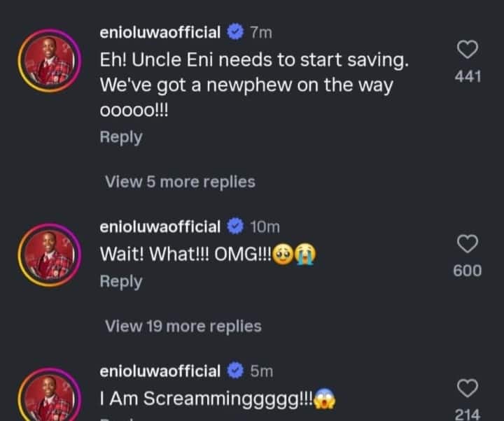Like the 'Wait! What!!! OMG!!!' comment
The image size is (504, 421).
pos(468,244)
